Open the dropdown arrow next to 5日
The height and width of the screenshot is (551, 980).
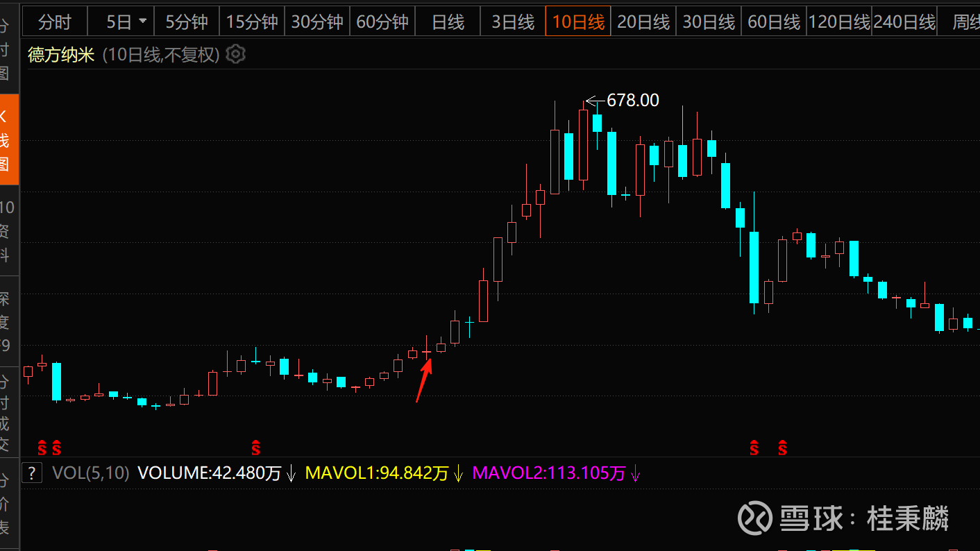(x=143, y=22)
